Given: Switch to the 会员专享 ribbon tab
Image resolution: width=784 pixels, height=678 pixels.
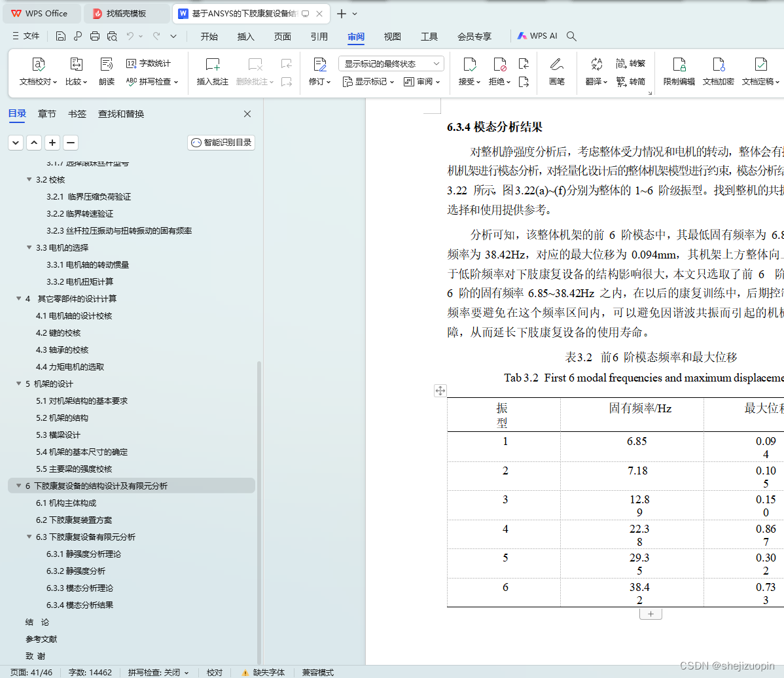Looking at the screenshot, I should click(474, 37).
